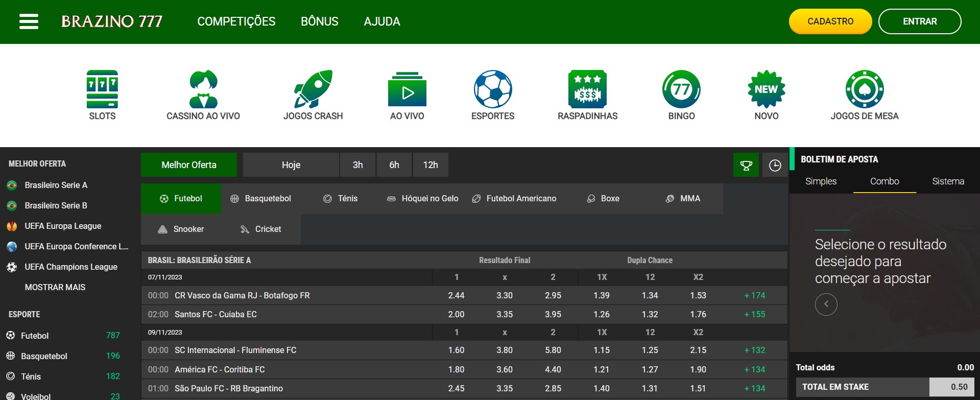The height and width of the screenshot is (400, 980).
Task: Click the back arrow in bet slip
Action: point(826,304)
